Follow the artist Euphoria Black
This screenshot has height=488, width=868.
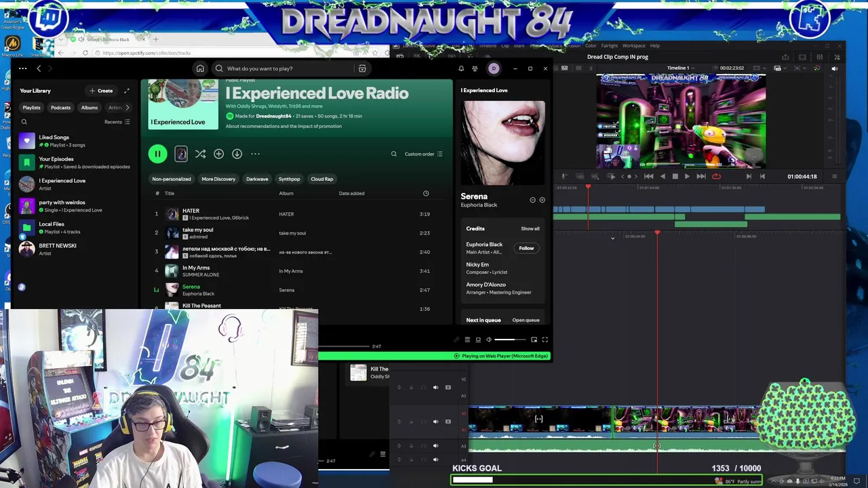coord(526,248)
